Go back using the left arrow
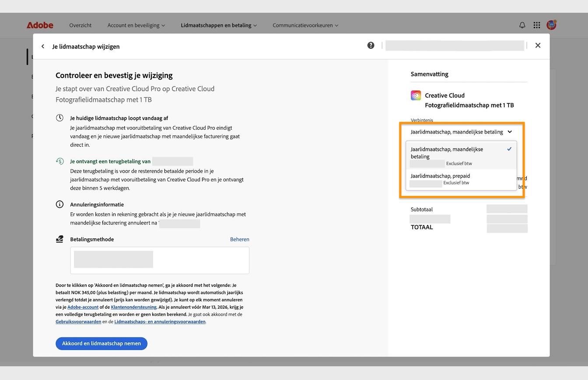Viewport: 588px width, 380px height. (42, 46)
